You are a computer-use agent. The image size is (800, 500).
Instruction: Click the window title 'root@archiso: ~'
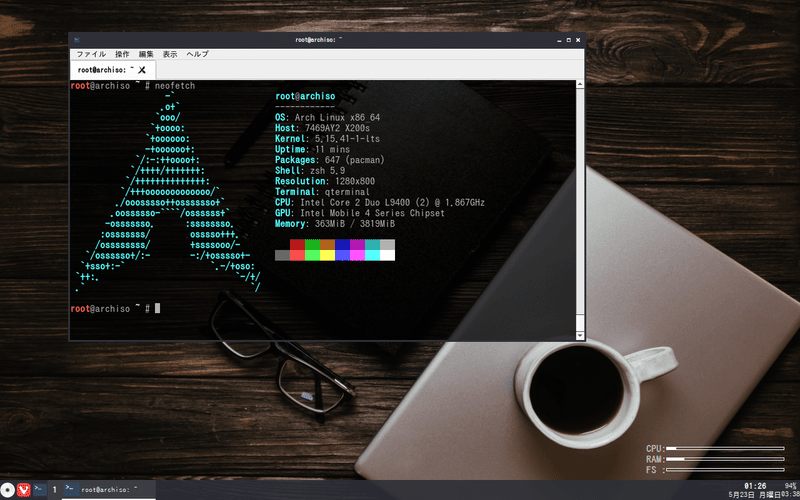tap(318, 40)
